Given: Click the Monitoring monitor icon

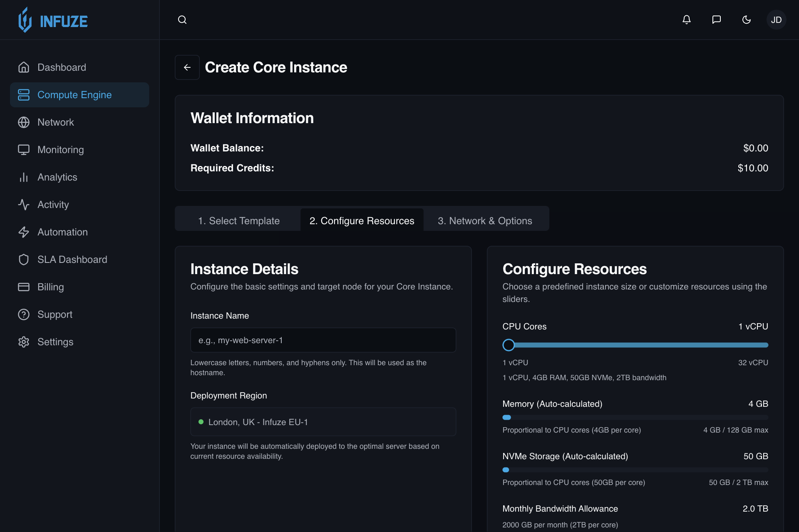Looking at the screenshot, I should [24, 150].
